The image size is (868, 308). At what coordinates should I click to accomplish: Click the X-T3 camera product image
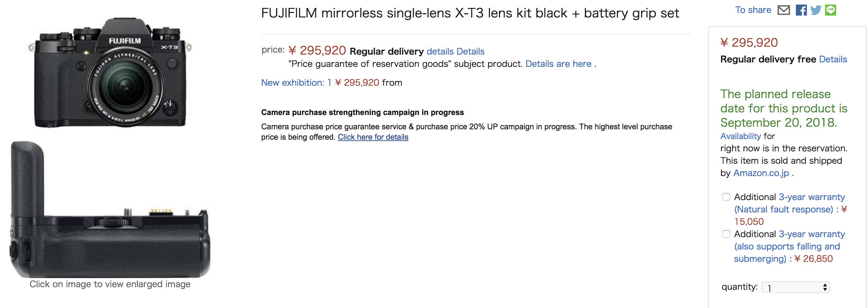[110, 73]
